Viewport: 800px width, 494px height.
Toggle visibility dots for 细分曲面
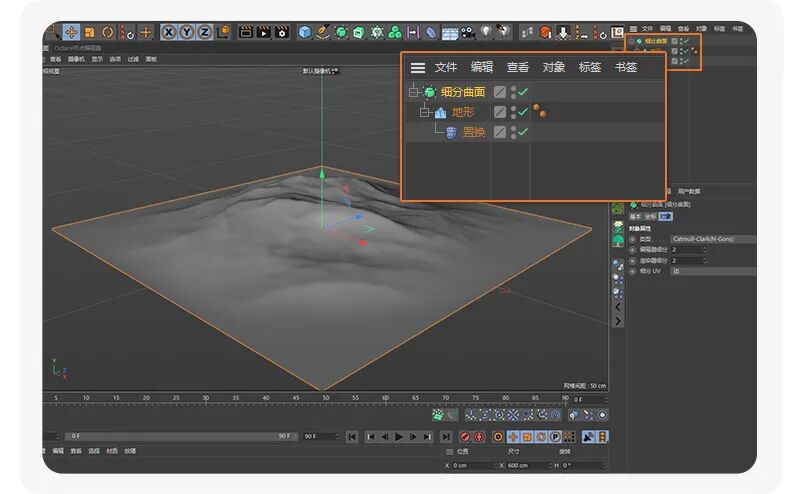pyautogui.click(x=513, y=92)
